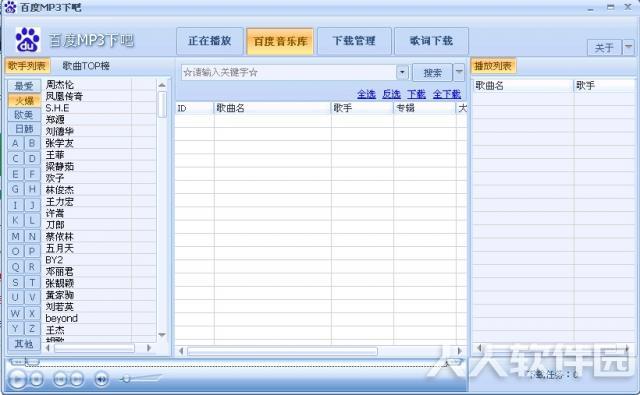Viewport: 640px width, 395px height.
Task: Choose the 火爆 category button
Action: 24,100
